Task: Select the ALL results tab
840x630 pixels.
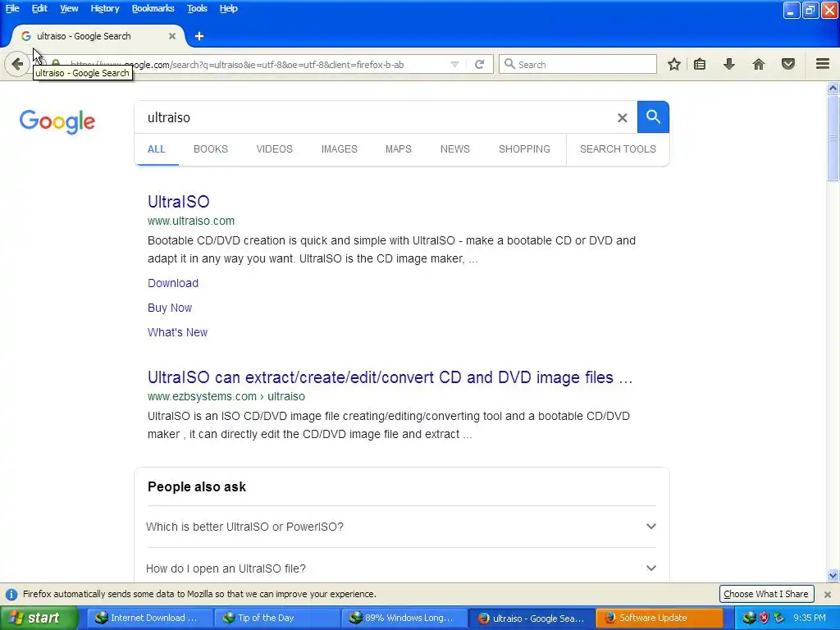Action: [x=157, y=149]
